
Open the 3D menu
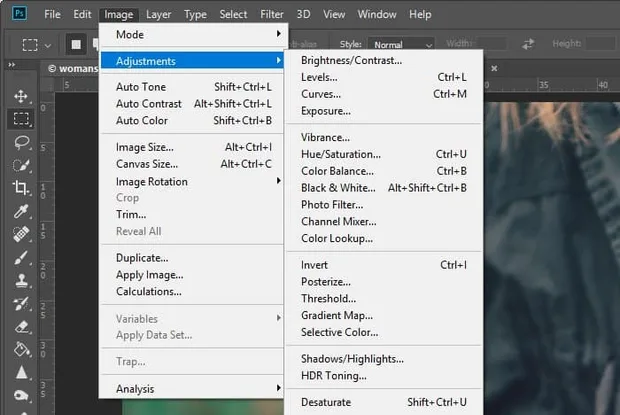click(x=303, y=15)
